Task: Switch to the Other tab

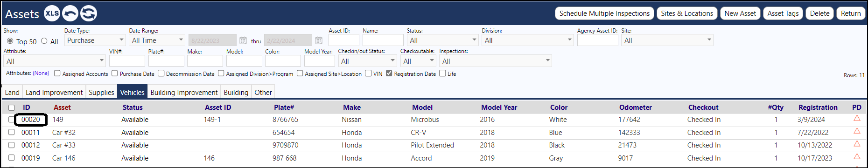Action: [x=263, y=92]
